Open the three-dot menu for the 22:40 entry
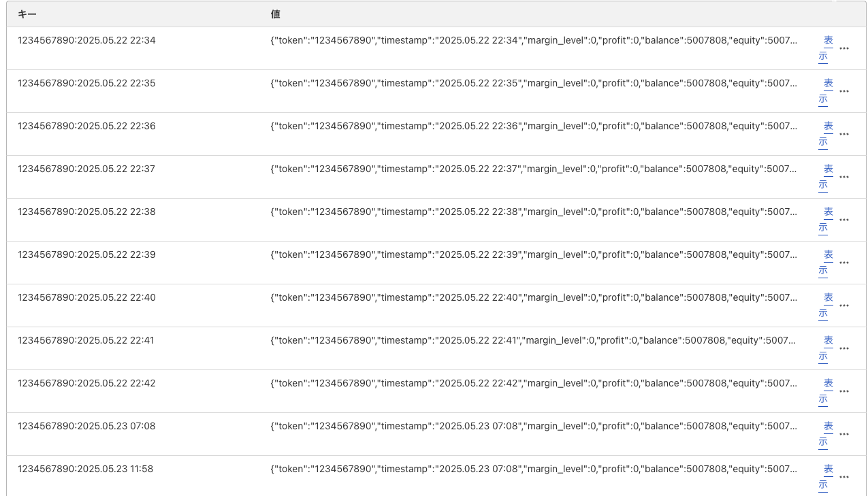 click(x=844, y=305)
